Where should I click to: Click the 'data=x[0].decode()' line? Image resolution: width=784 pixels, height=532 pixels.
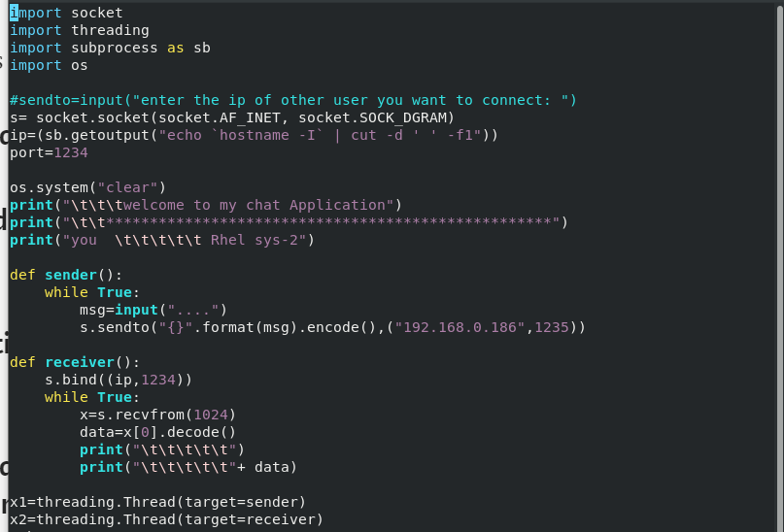[x=157, y=433]
